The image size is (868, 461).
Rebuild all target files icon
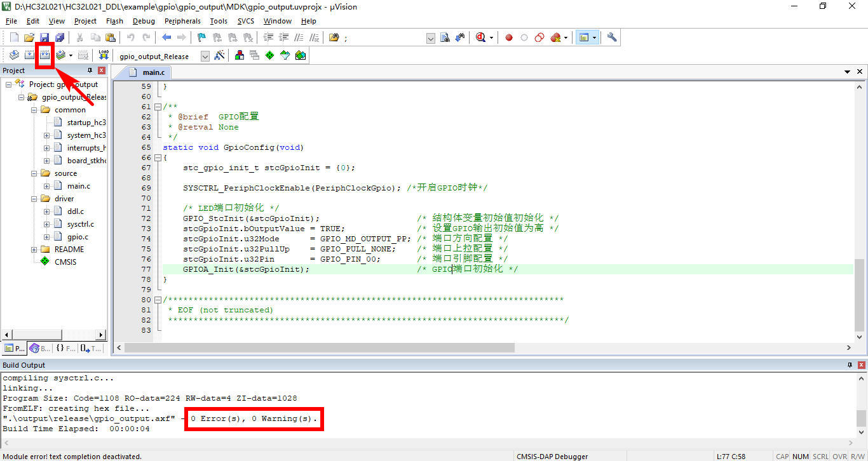pyautogui.click(x=44, y=55)
